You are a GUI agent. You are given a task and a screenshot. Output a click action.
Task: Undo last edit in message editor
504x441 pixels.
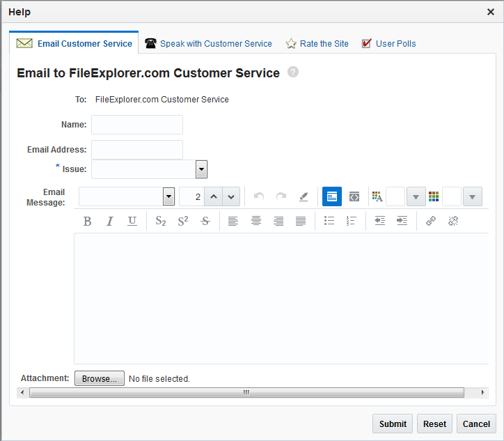[259, 196]
